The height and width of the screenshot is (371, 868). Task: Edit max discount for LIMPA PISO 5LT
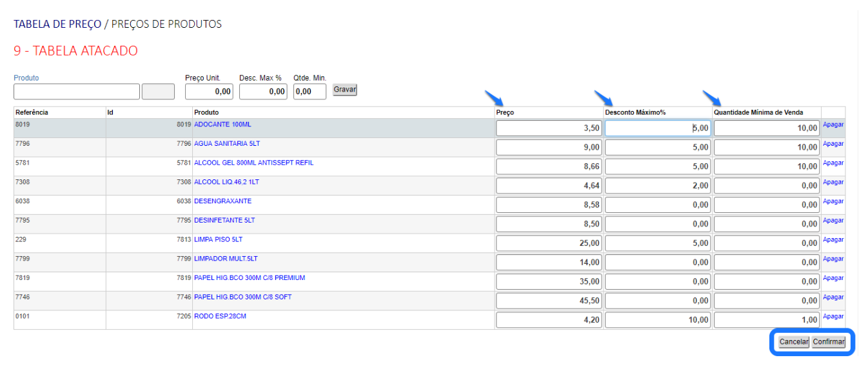[x=658, y=243]
